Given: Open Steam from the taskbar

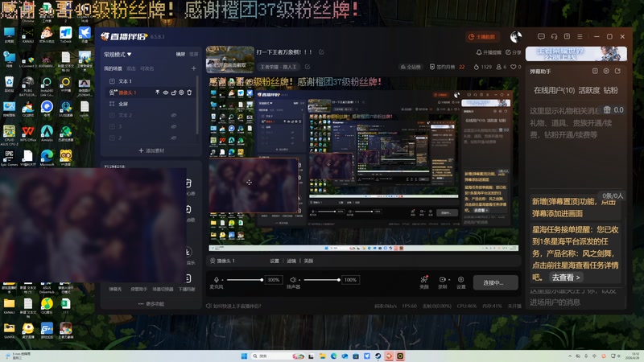Looking at the screenshot, I should [378, 356].
